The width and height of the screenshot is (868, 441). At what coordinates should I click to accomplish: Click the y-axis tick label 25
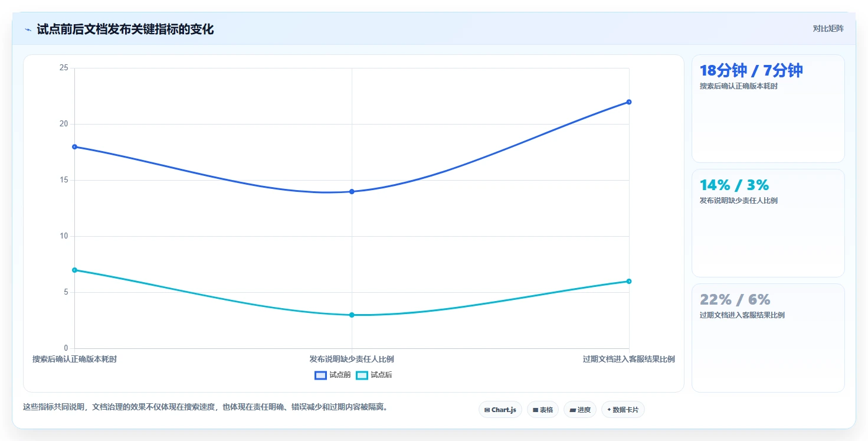coord(64,68)
